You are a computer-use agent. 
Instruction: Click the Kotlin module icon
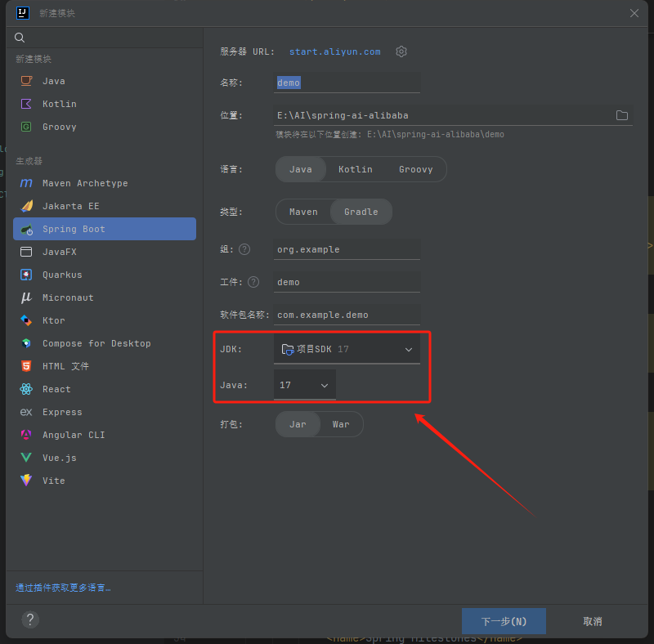click(x=26, y=104)
